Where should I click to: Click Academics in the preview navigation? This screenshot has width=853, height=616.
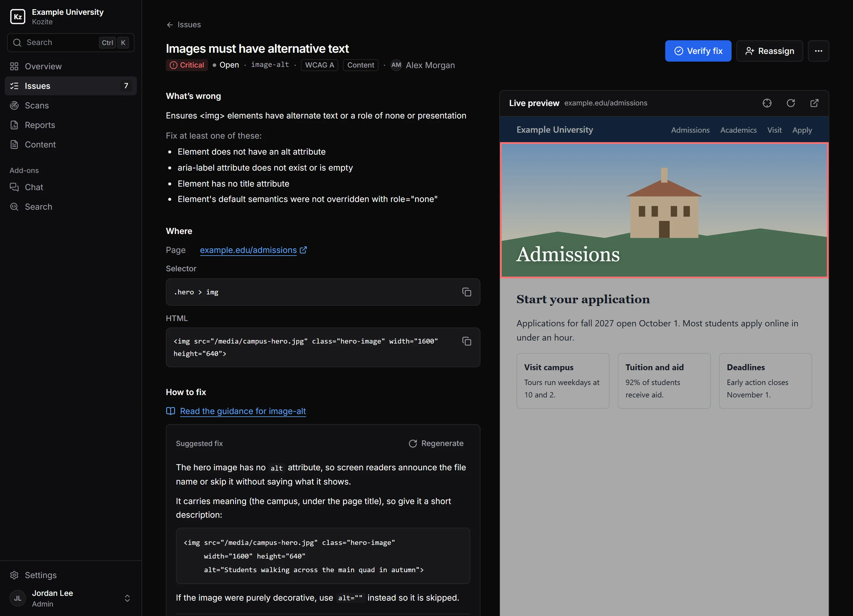pyautogui.click(x=738, y=130)
